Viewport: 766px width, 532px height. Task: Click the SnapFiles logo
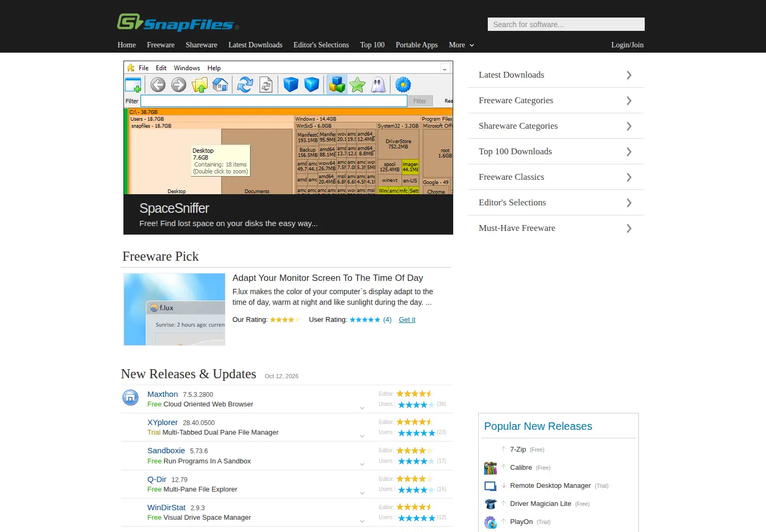178,22
